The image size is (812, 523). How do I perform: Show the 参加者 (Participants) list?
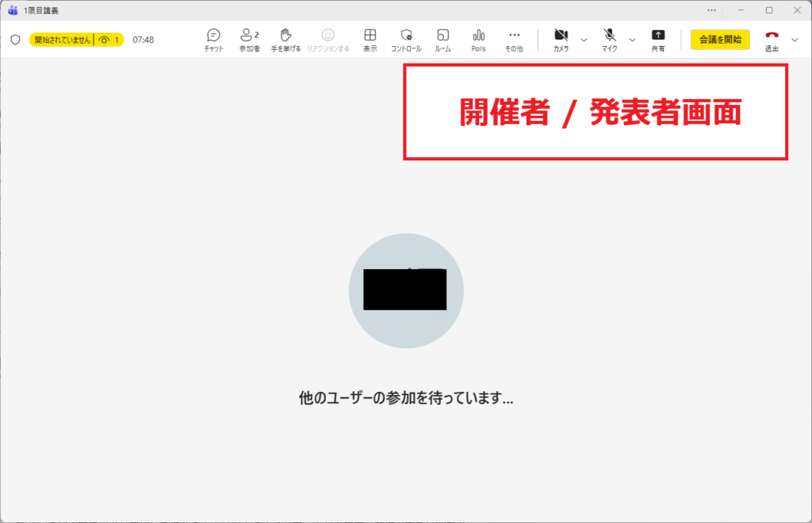[249, 39]
